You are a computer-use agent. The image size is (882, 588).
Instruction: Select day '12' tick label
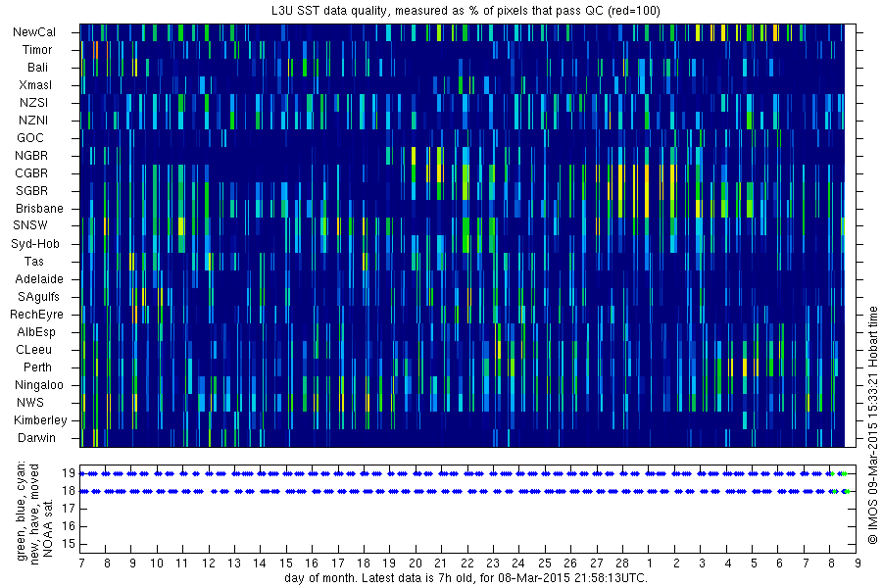208,563
